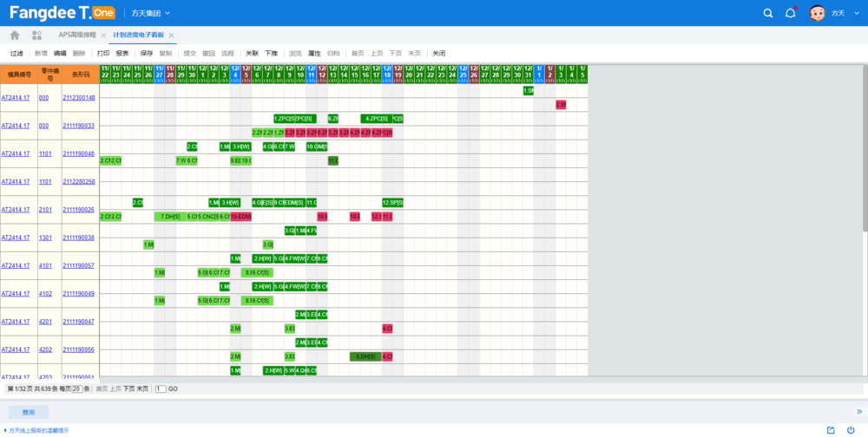
Task: Open barcode link 2111190033
Action: pos(79,126)
